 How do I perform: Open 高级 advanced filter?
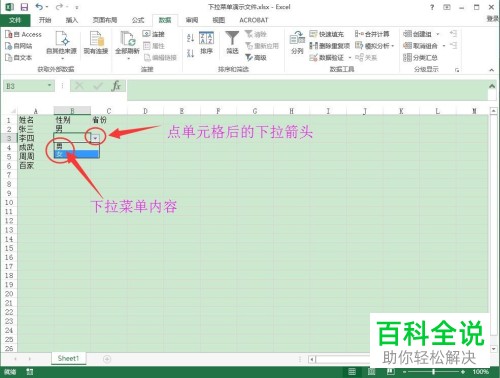click(256, 58)
